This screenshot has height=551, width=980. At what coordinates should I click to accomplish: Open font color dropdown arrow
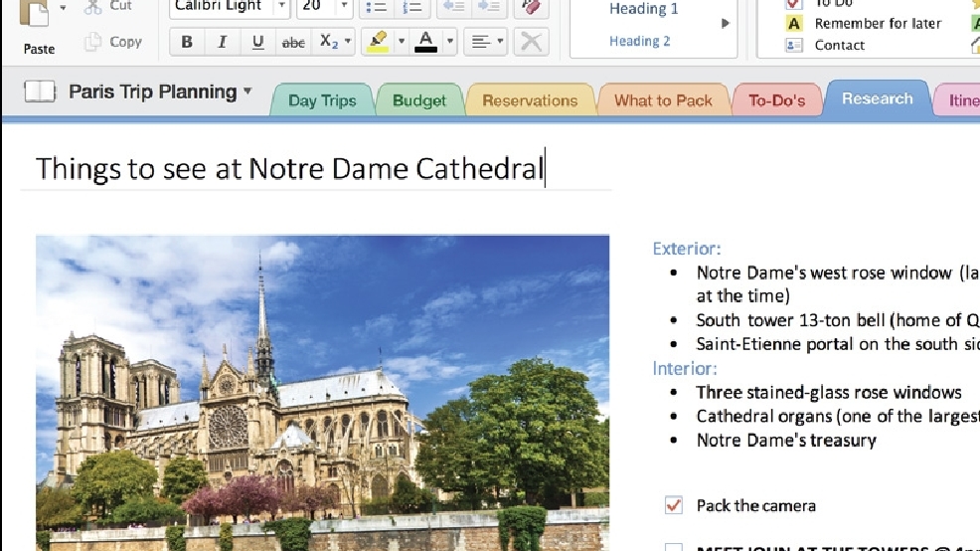450,42
